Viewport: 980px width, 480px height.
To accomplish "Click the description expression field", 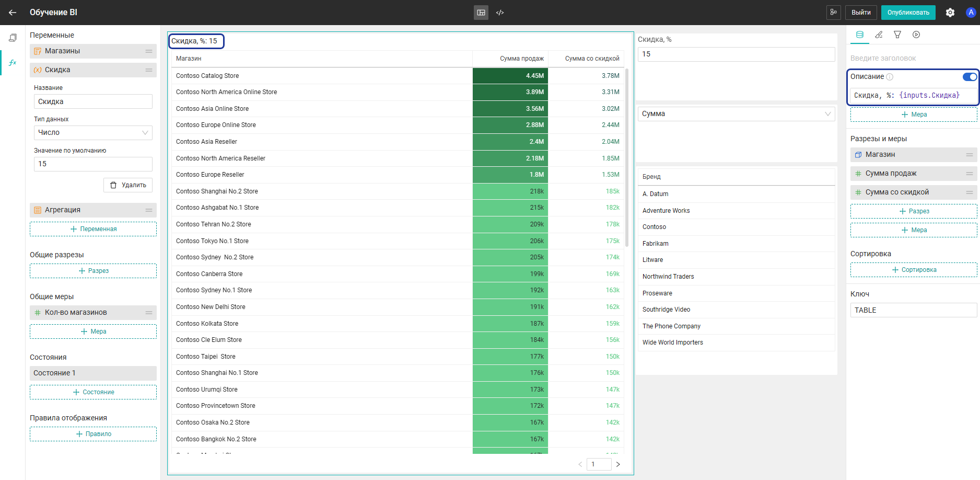I will [914, 95].
